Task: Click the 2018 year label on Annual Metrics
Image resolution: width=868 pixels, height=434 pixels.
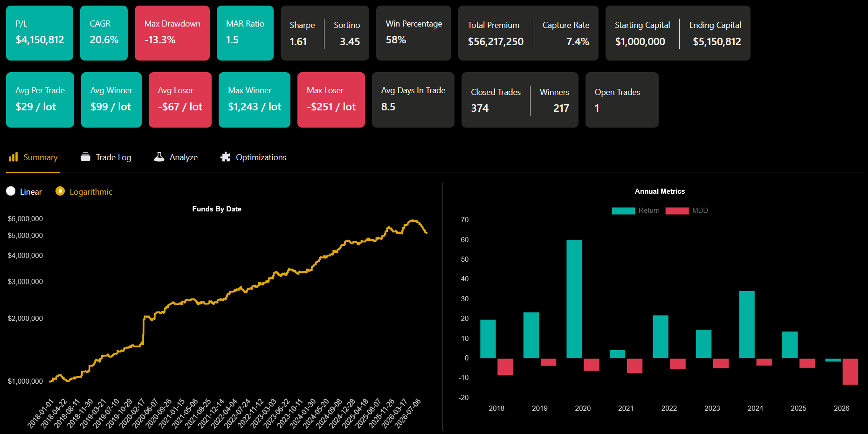Action: coord(496,408)
